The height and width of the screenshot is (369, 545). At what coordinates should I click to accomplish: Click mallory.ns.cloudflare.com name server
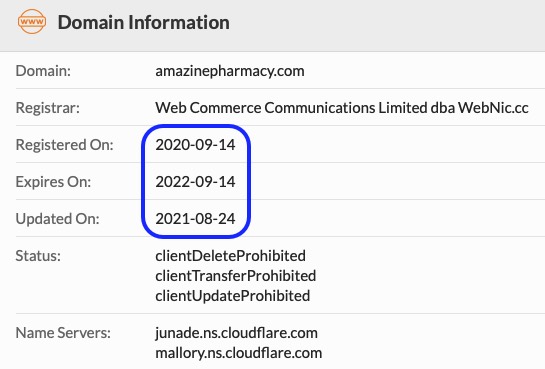pos(238,353)
